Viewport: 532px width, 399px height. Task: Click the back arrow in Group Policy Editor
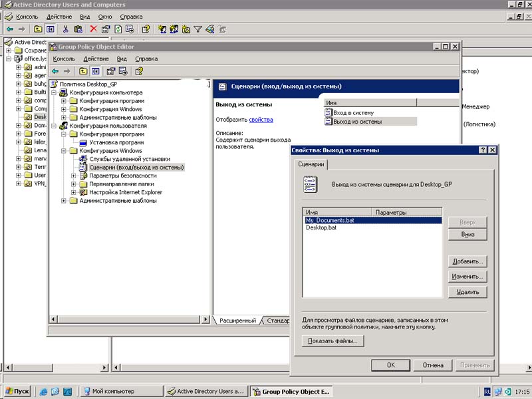coord(55,71)
